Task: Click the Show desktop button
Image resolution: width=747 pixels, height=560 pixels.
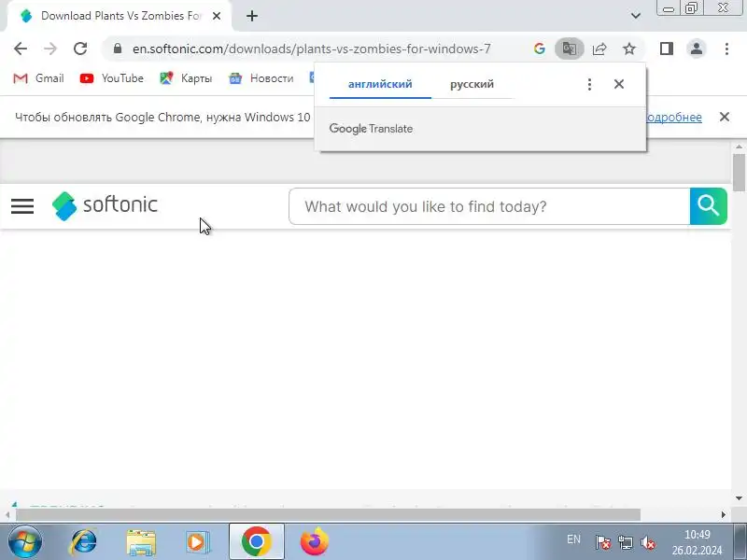Action: pyautogui.click(x=741, y=542)
